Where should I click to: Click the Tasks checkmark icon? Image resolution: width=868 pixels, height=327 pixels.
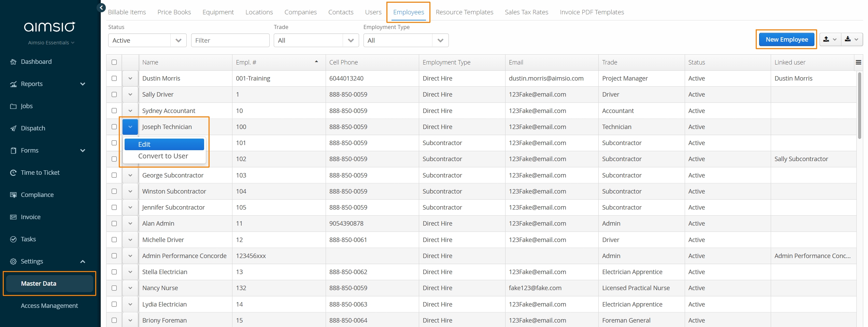coord(13,239)
